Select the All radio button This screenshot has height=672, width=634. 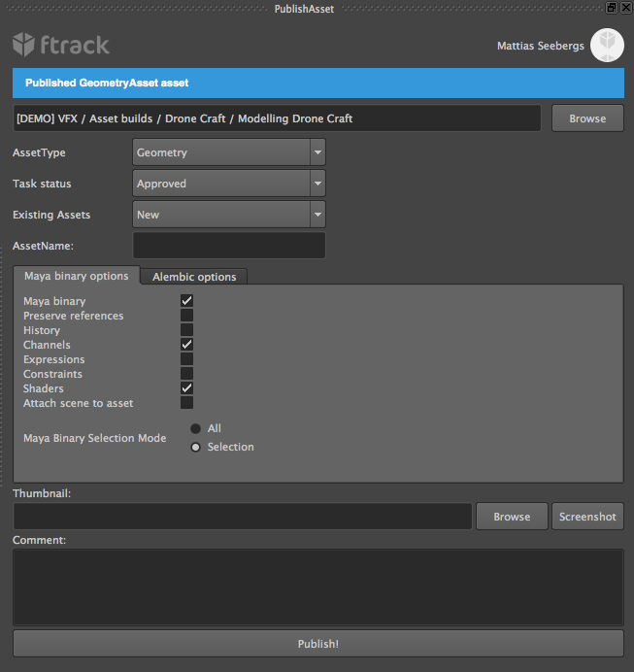(x=196, y=428)
